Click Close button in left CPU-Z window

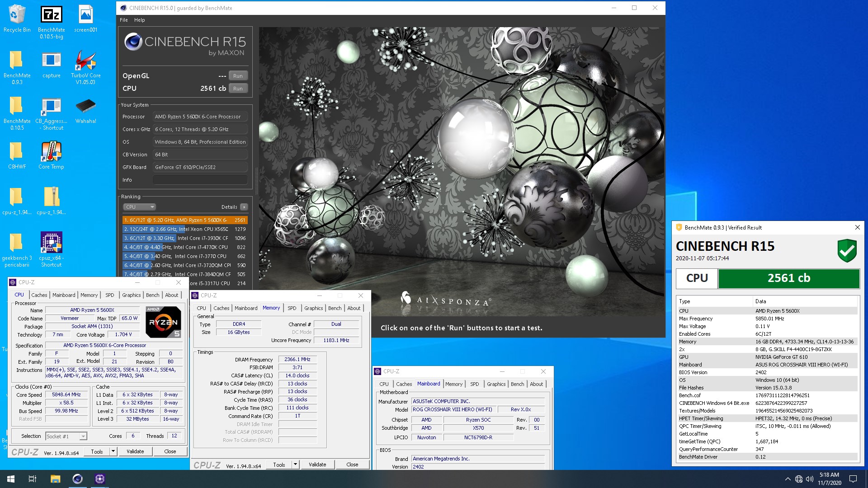pyautogui.click(x=170, y=451)
